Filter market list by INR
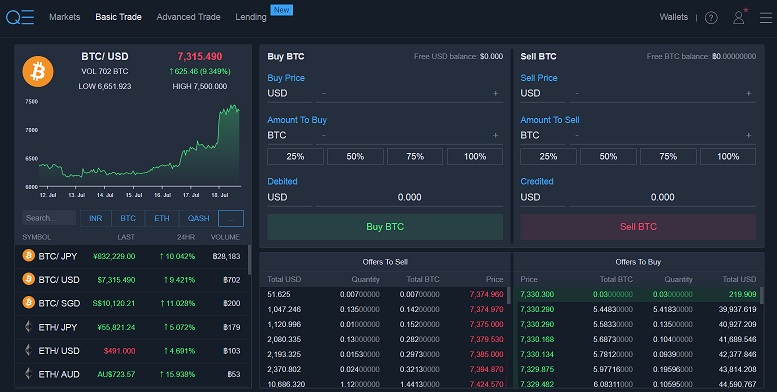 (96, 218)
